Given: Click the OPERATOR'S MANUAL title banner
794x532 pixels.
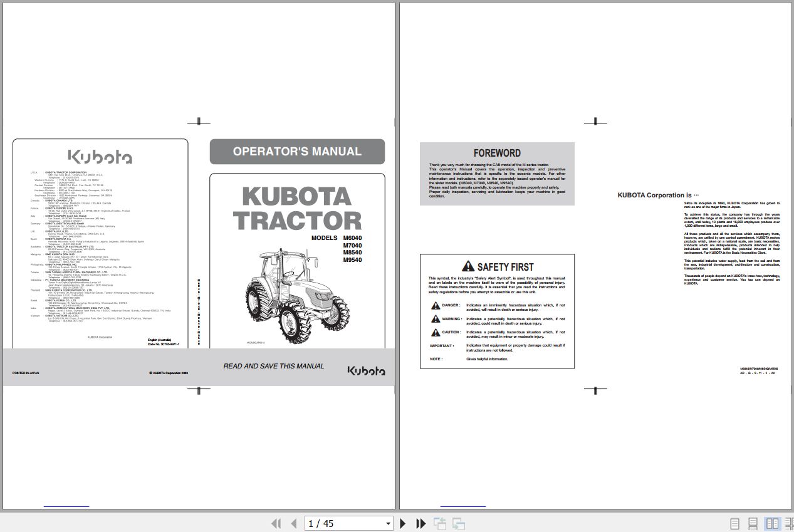Looking at the screenshot, I should point(296,151).
